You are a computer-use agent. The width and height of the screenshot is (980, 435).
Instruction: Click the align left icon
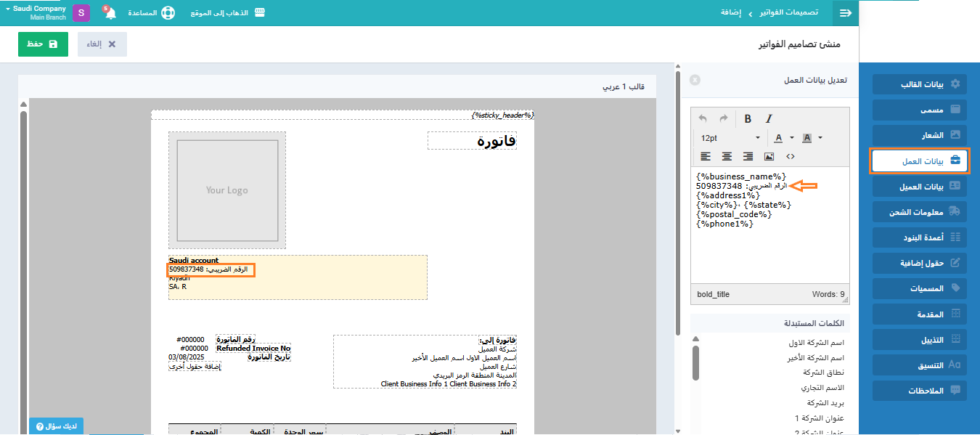[706, 156]
